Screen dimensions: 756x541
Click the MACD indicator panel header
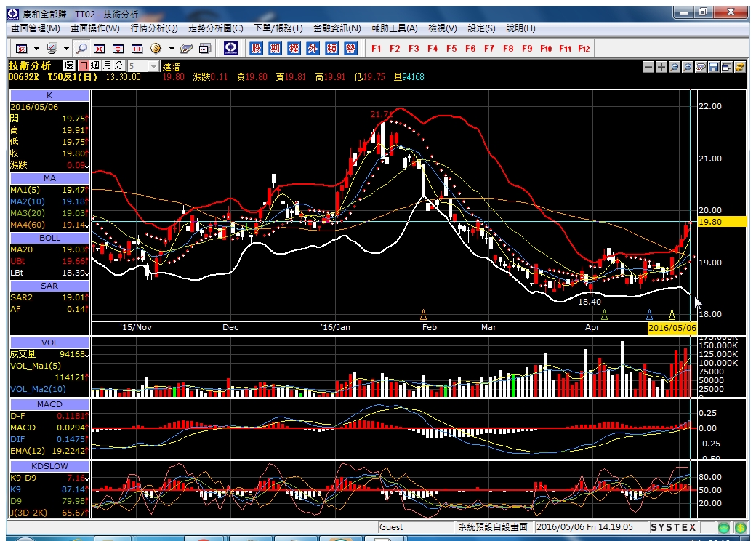tap(49, 404)
